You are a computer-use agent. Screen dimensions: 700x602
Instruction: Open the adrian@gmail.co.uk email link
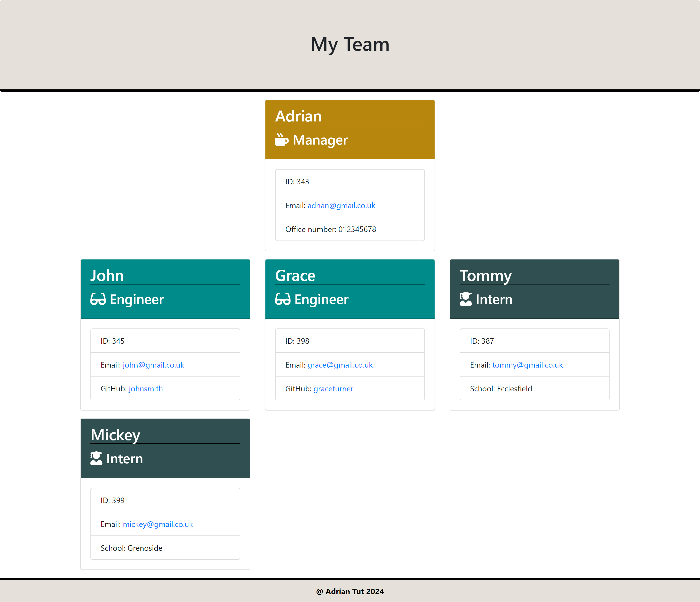coord(341,206)
